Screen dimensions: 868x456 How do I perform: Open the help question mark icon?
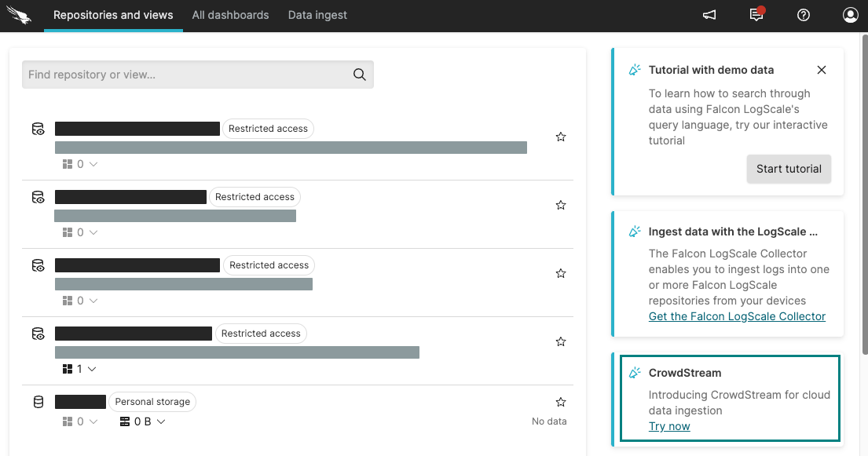[x=804, y=15]
